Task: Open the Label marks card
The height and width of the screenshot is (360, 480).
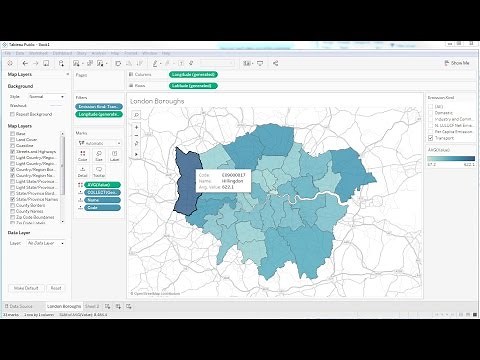Action: pyautogui.click(x=114, y=156)
